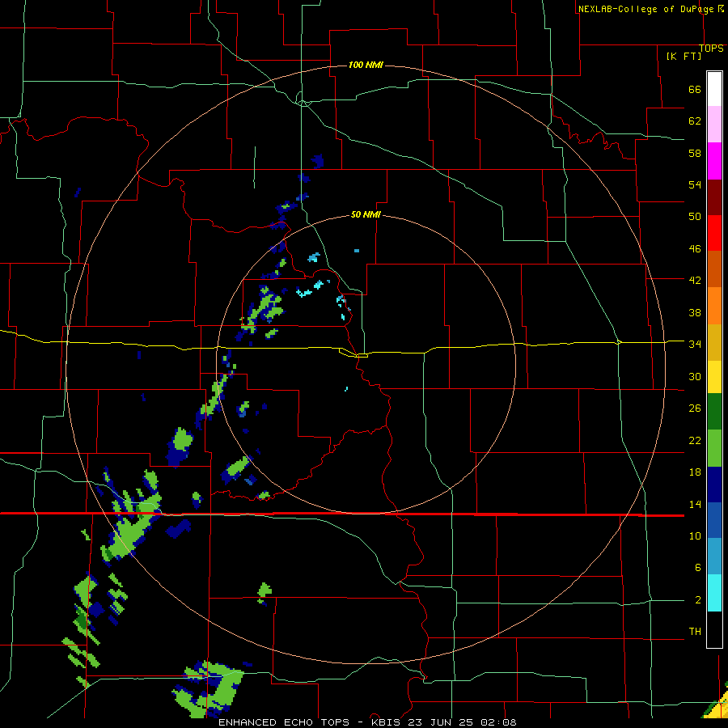This screenshot has width=728, height=728.
Task: Click the yellow 34 kft legend swatch
Action: [x=714, y=377]
